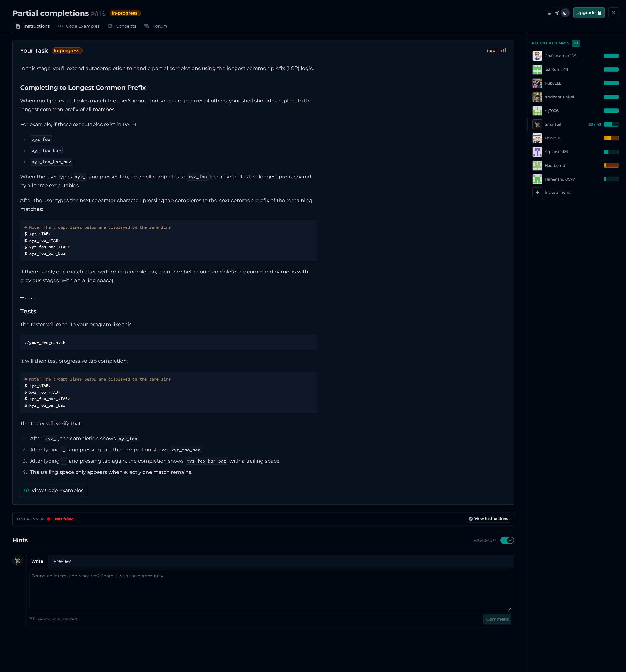Click the Markdown supported icon
626x672 pixels.
[32, 619]
